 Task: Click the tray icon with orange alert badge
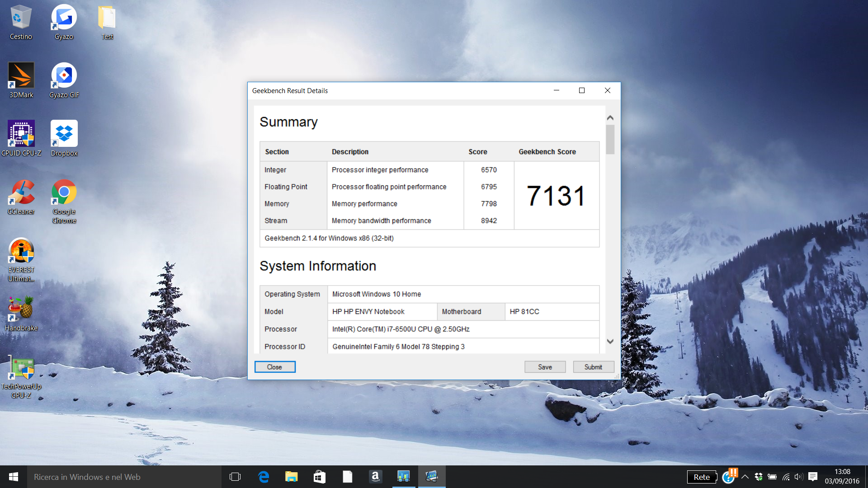pos(730,476)
